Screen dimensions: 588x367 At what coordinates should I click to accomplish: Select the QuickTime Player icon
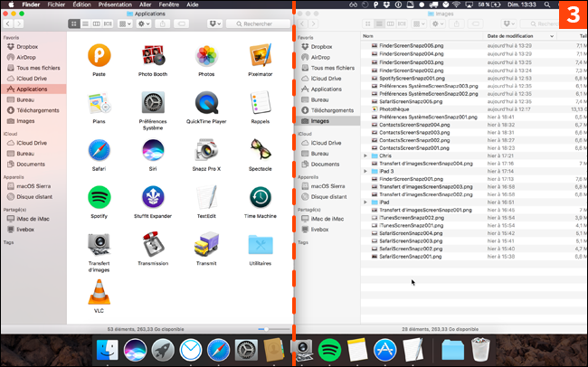[x=206, y=102]
